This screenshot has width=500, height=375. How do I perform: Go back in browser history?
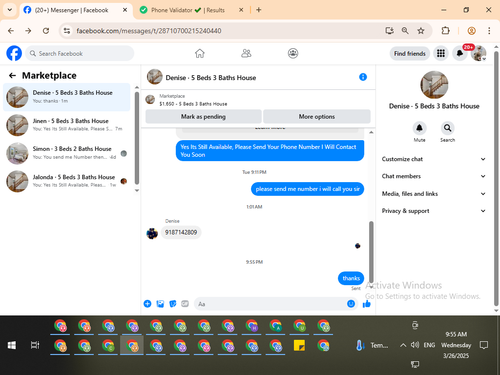[11, 31]
